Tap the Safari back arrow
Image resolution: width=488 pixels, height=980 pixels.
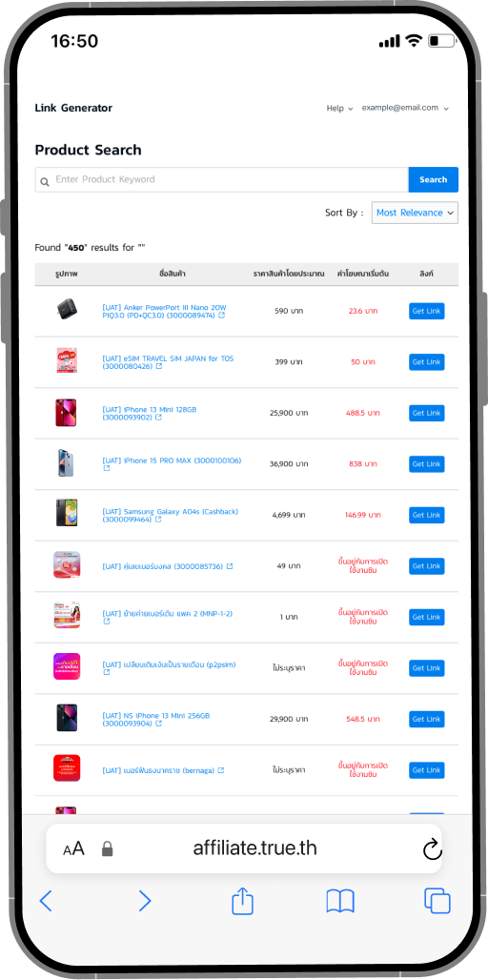46,901
